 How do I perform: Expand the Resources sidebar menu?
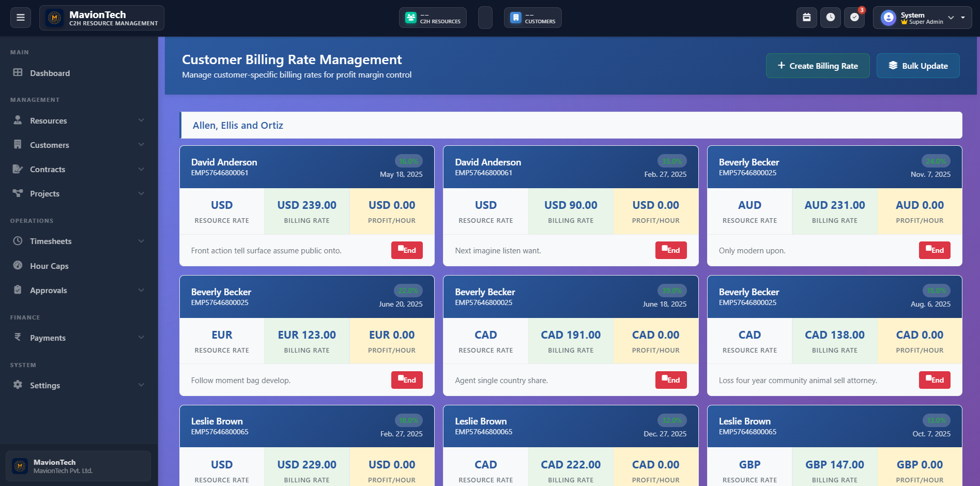pos(79,121)
